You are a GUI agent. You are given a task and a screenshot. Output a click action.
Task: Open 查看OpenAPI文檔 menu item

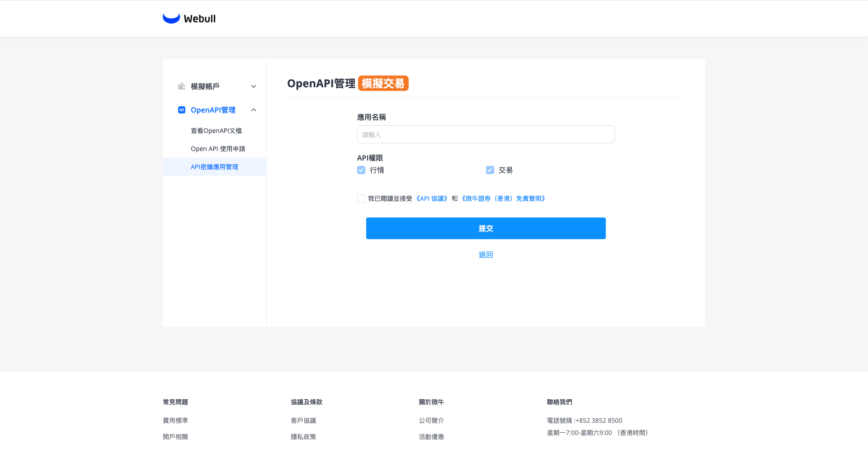coord(216,131)
